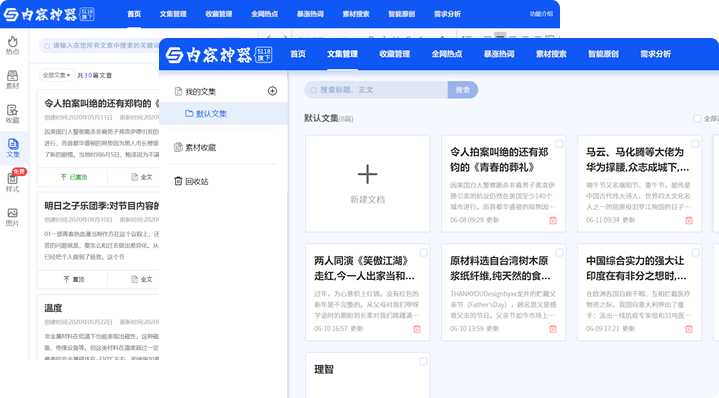Screen dimensions: 719x398
Task: Select 首页 tab in back window
Action: pyautogui.click(x=134, y=14)
